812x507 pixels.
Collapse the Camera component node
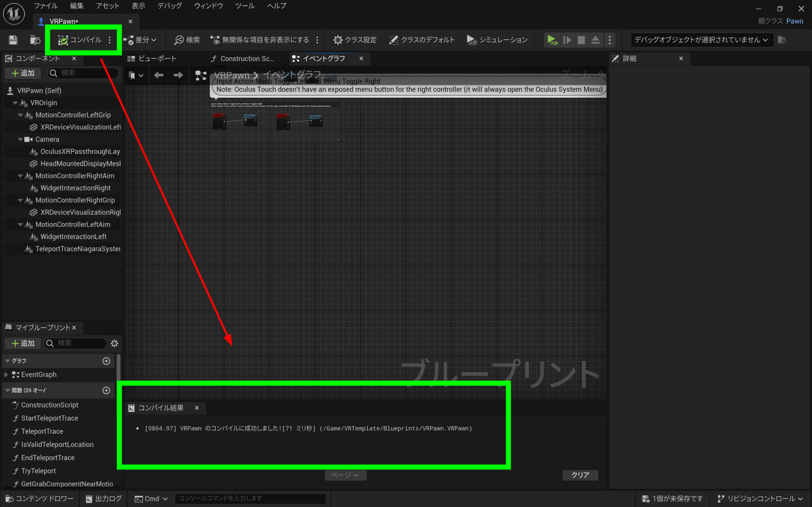pyautogui.click(x=20, y=139)
